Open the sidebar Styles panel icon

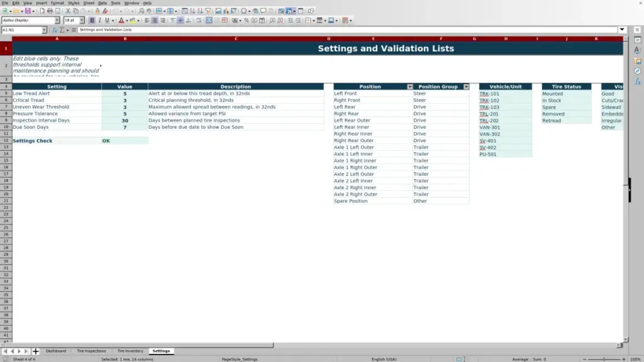click(x=638, y=50)
